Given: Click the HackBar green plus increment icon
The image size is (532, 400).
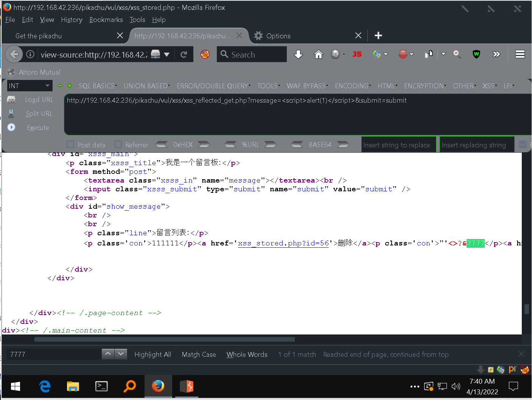Looking at the screenshot, I should [x=70, y=86].
